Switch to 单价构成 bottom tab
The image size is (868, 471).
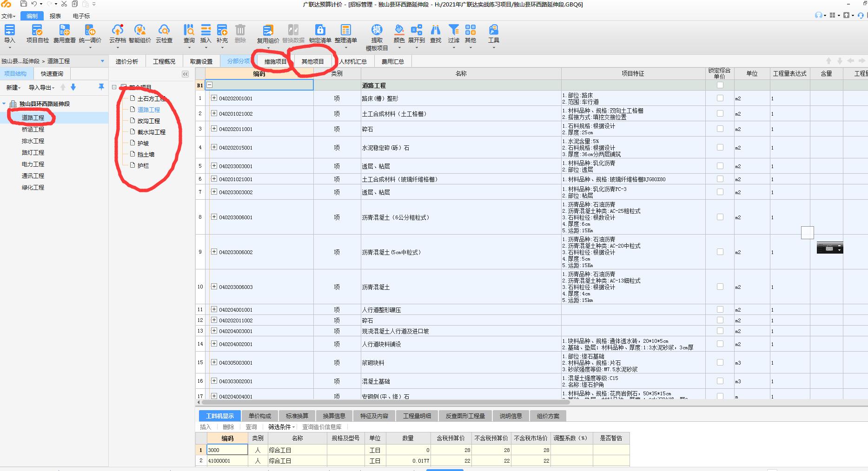(x=259, y=416)
